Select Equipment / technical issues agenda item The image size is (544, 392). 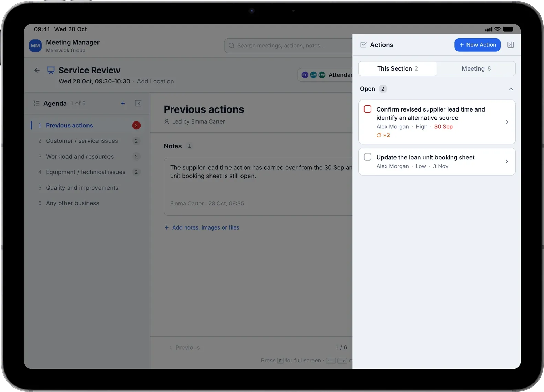87,172
